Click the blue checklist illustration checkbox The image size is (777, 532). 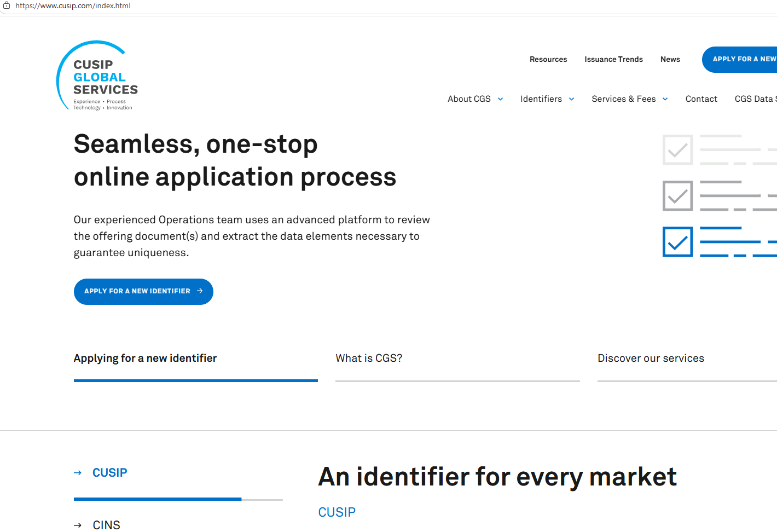point(677,242)
